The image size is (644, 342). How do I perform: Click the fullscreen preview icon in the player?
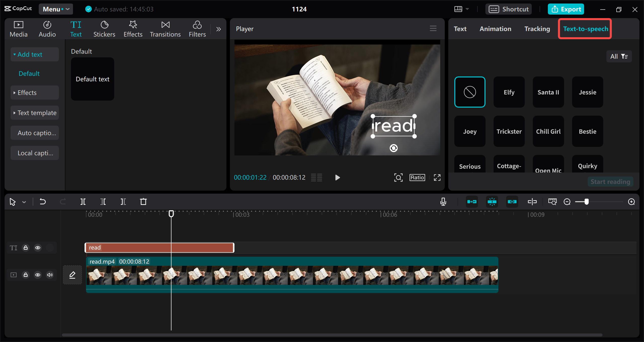[x=437, y=178]
